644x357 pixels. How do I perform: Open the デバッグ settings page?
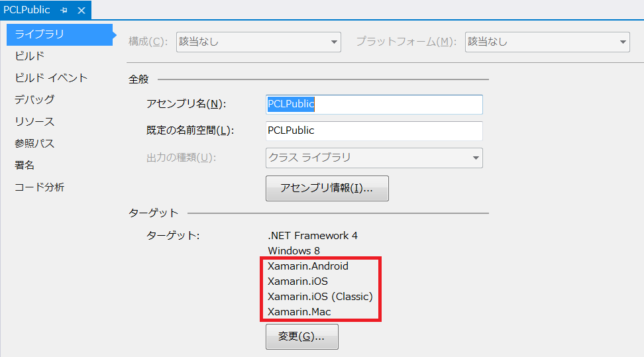[34, 100]
